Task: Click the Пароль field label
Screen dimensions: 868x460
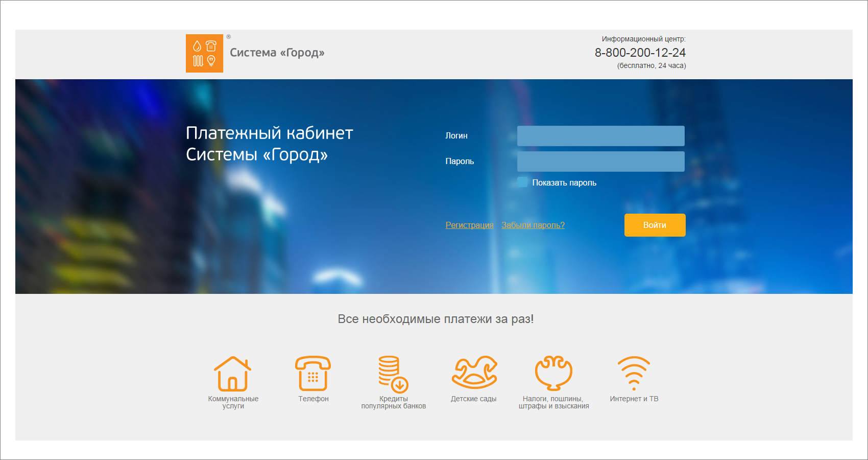Action: (x=460, y=161)
